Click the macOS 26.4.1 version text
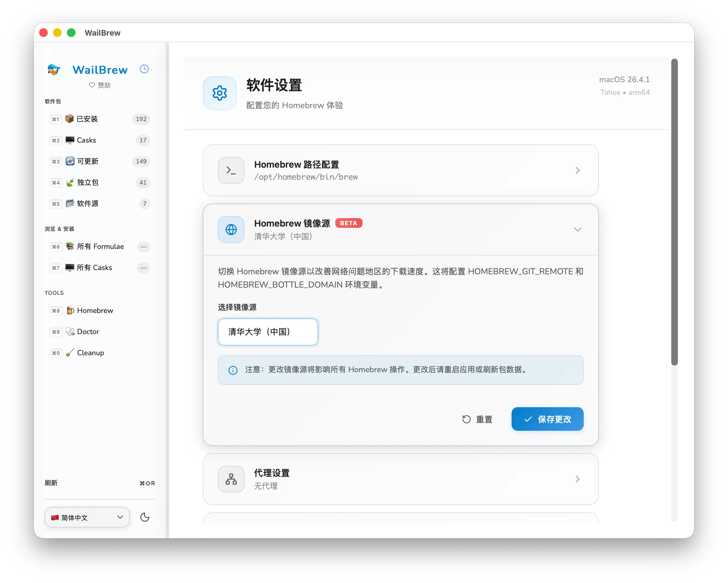Image resolution: width=728 pixels, height=583 pixels. 624,79
